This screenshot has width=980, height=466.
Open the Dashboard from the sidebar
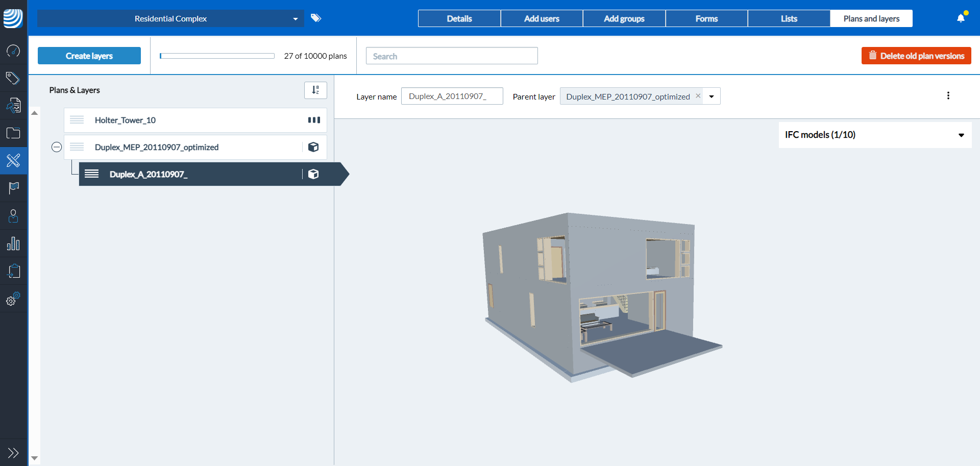[x=13, y=51]
